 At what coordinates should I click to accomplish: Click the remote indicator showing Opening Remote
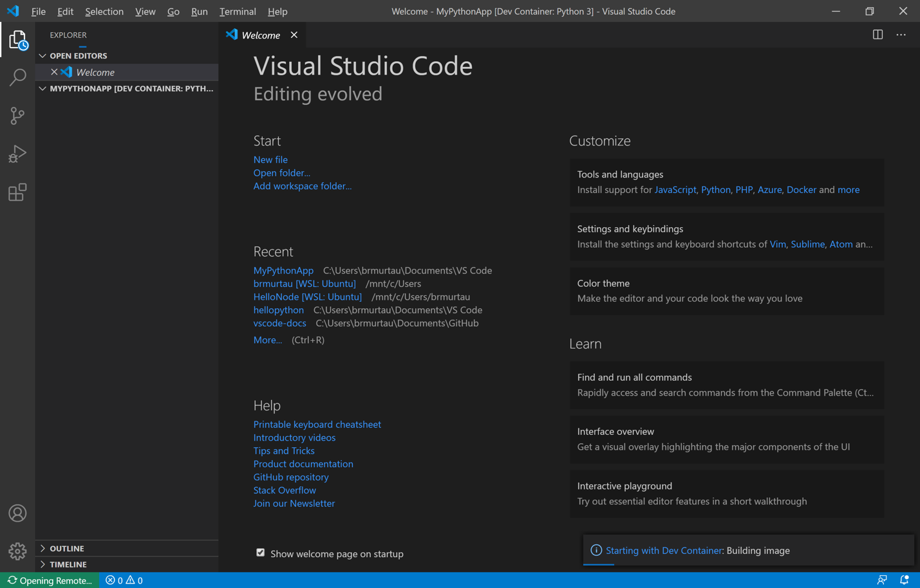point(48,580)
